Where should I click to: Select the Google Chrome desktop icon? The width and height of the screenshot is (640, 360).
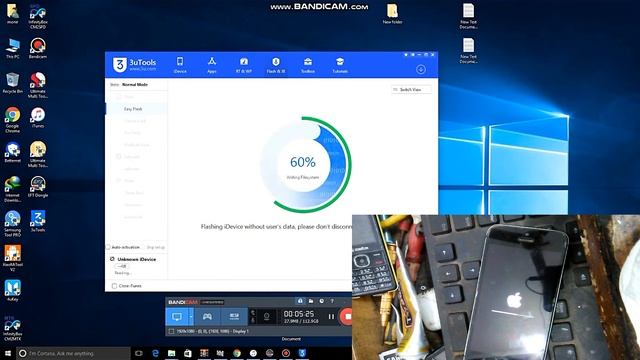click(x=13, y=120)
